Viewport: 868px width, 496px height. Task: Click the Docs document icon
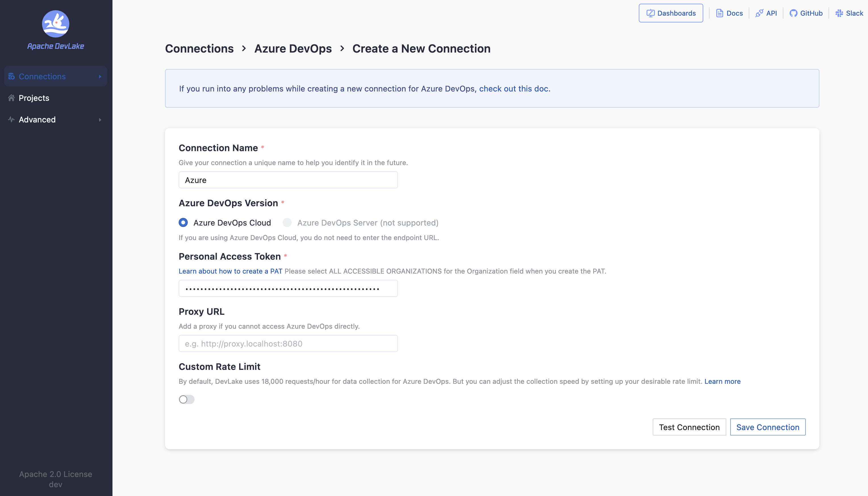[719, 13]
